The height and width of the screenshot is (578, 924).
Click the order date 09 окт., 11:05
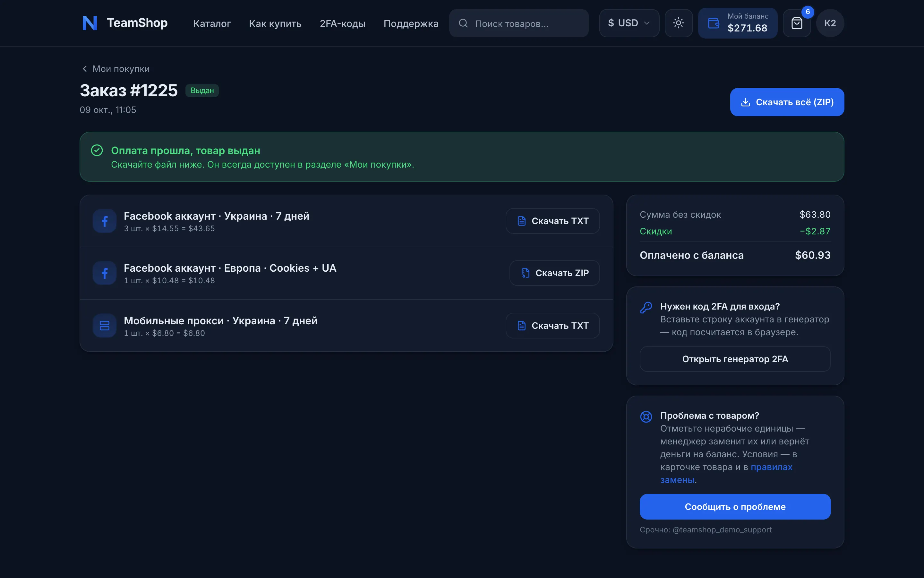pyautogui.click(x=108, y=110)
